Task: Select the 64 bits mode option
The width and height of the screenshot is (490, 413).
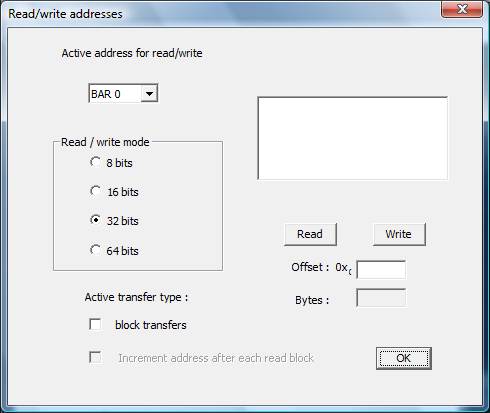Action: tap(95, 250)
